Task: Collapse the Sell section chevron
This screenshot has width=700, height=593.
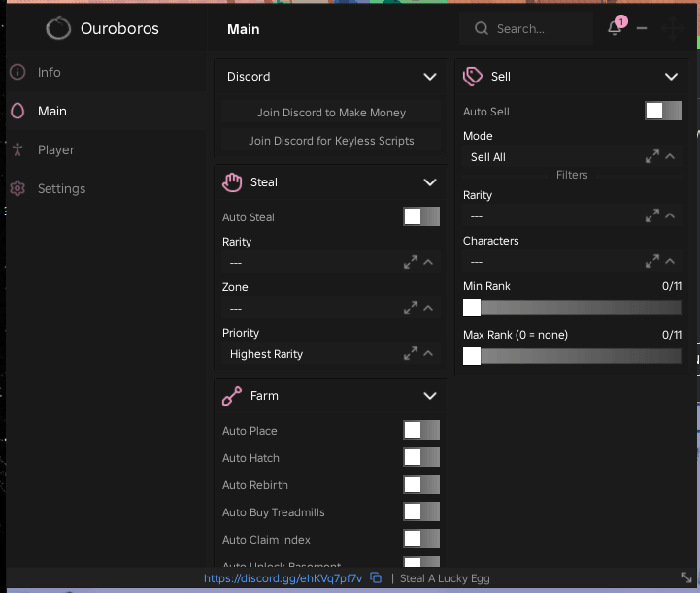Action: pyautogui.click(x=672, y=77)
